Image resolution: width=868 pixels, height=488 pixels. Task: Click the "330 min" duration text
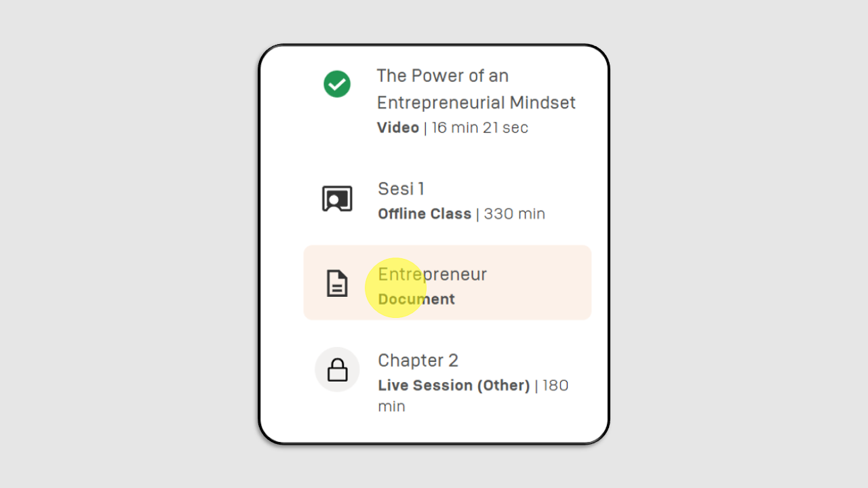(515, 213)
